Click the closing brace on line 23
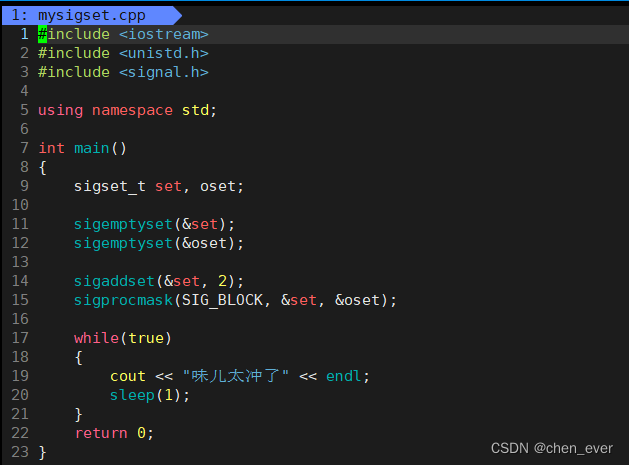Screen dimensions: 629x465 point(43,453)
